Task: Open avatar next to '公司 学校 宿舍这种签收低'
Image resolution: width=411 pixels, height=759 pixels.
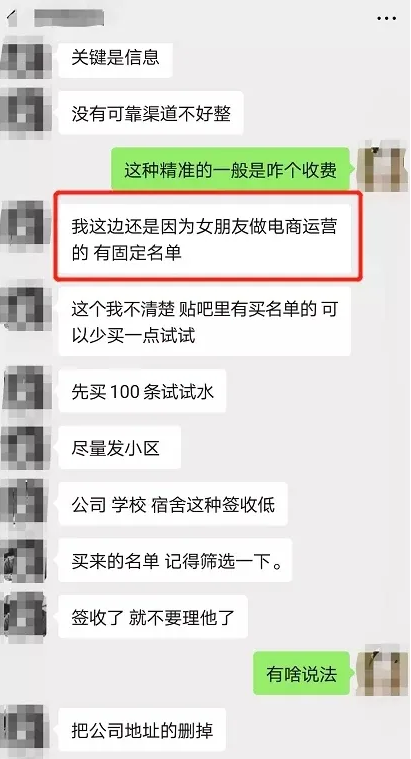Action: (x=26, y=501)
